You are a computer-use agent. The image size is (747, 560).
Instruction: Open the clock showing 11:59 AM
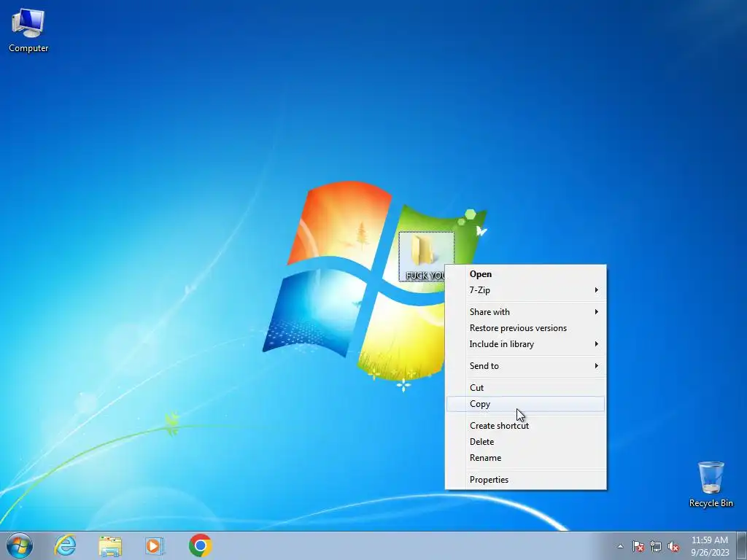coord(710,546)
